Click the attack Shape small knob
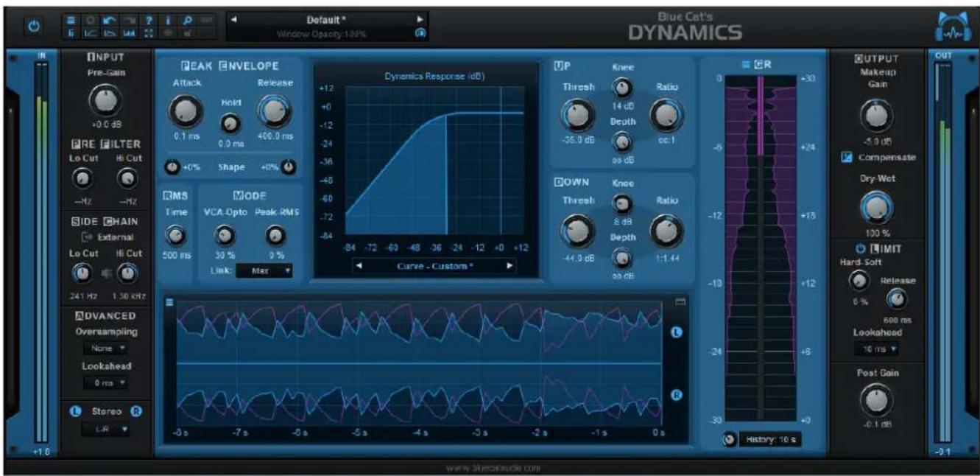The height and width of the screenshot is (476, 980). (172, 167)
